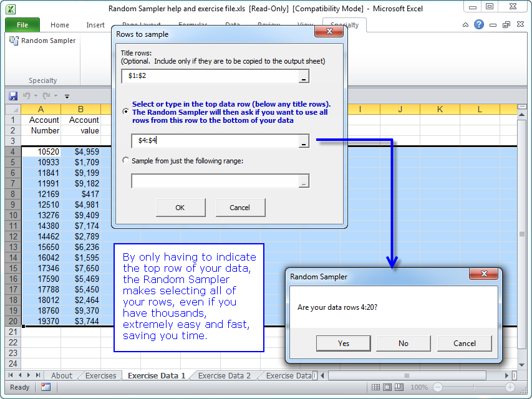Select Page Break Preview view icon
This screenshot has height=399, width=532.
click(x=400, y=387)
